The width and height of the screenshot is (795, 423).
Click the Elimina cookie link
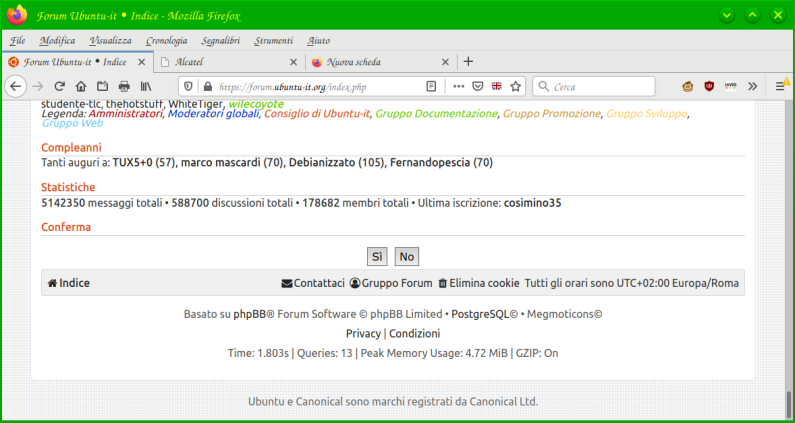[x=479, y=283]
